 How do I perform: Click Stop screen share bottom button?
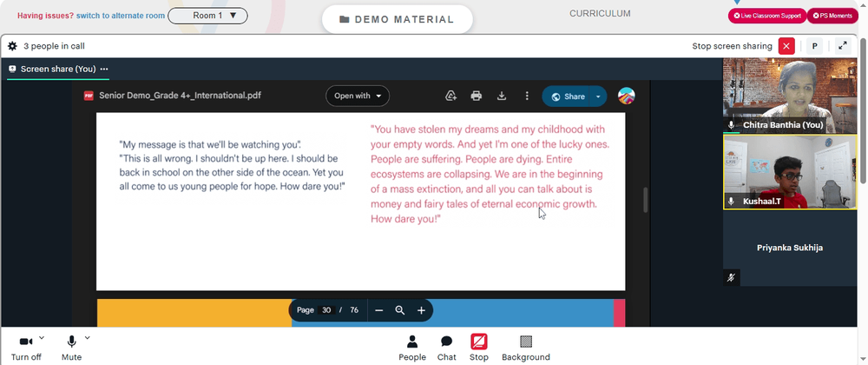pyautogui.click(x=479, y=348)
